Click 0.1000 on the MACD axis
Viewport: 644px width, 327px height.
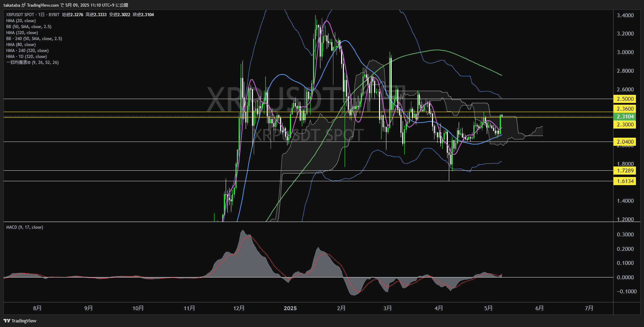coord(625,263)
